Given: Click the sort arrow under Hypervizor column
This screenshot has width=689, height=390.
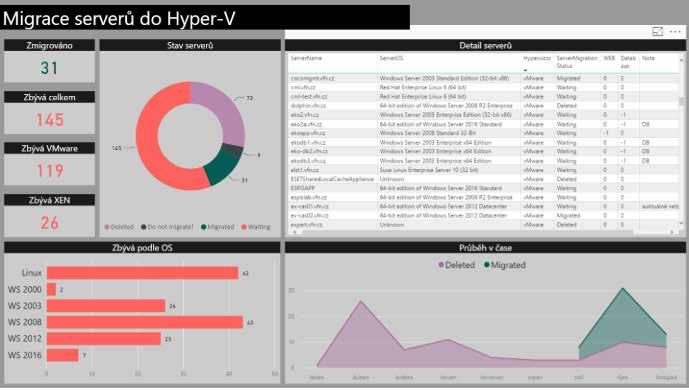Looking at the screenshot, I should point(525,70).
